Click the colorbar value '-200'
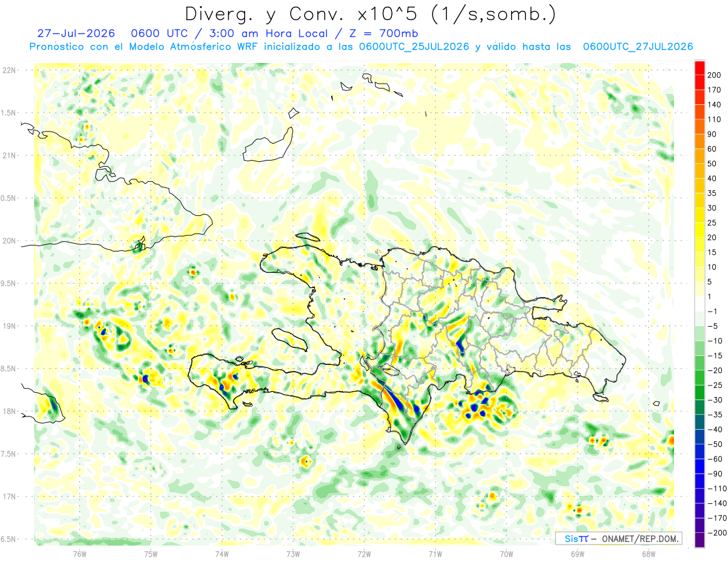The image size is (728, 562). (x=717, y=533)
